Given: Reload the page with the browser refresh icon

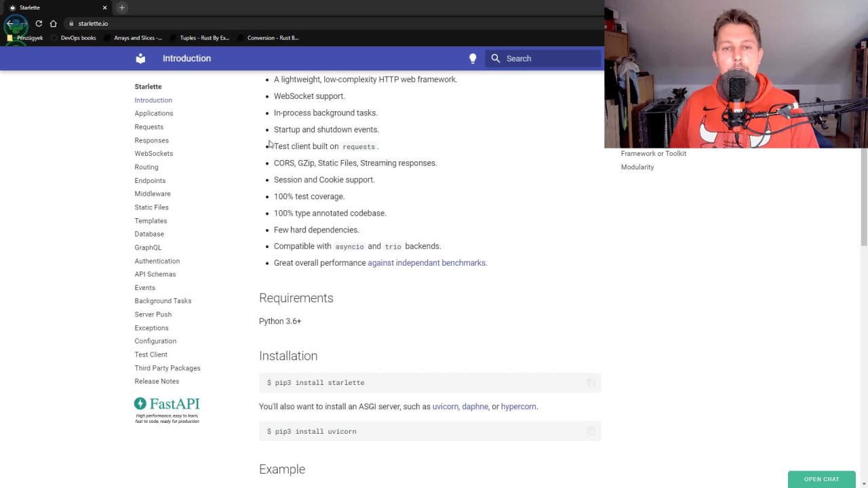Looking at the screenshot, I should tap(39, 23).
